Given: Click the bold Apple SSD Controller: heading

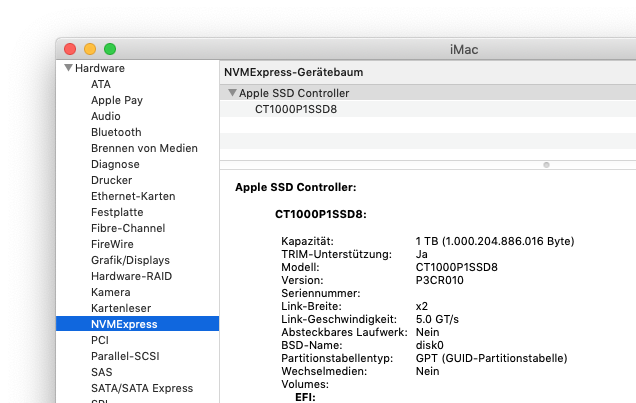Looking at the screenshot, I should click(x=295, y=187).
